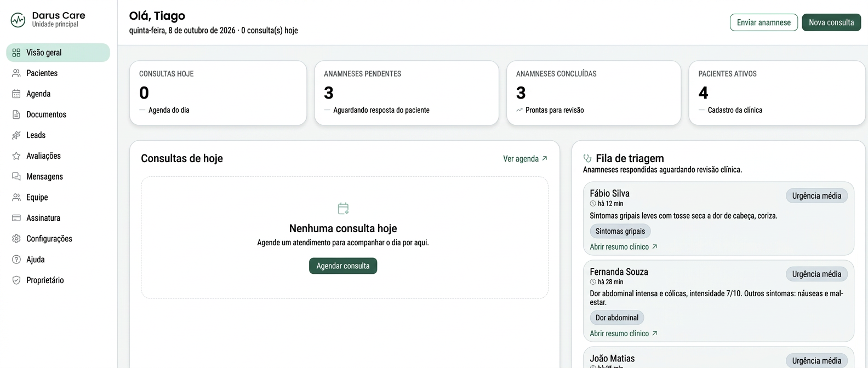Open Configurações
The height and width of the screenshot is (368, 868).
click(58, 239)
